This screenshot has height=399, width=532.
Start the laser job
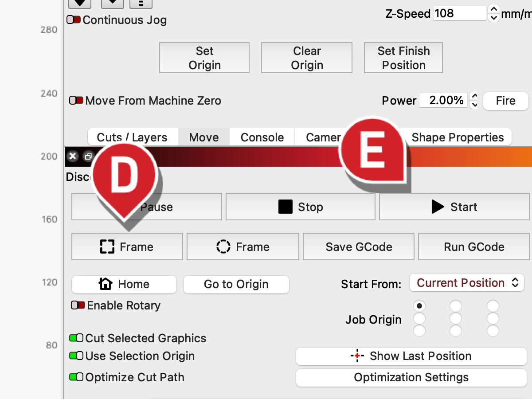(x=454, y=207)
